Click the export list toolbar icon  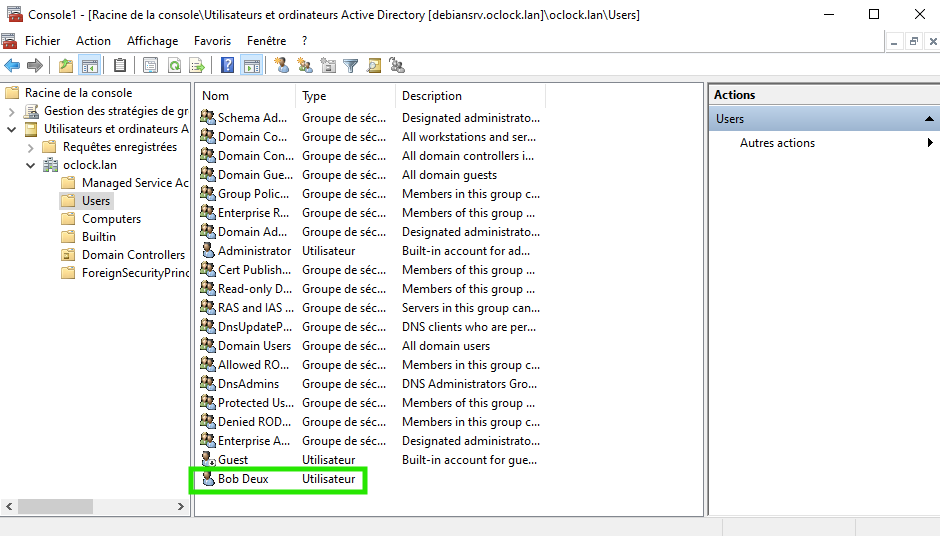coord(197,66)
